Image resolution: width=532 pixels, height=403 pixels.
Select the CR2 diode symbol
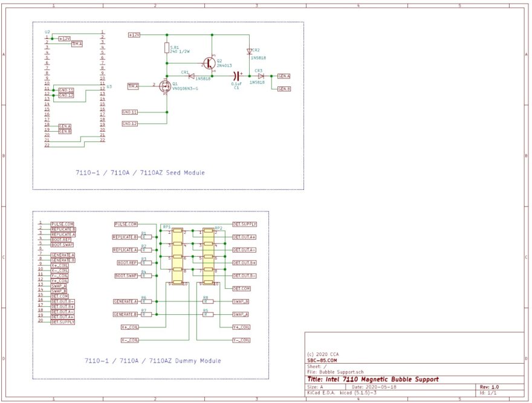[x=249, y=52]
